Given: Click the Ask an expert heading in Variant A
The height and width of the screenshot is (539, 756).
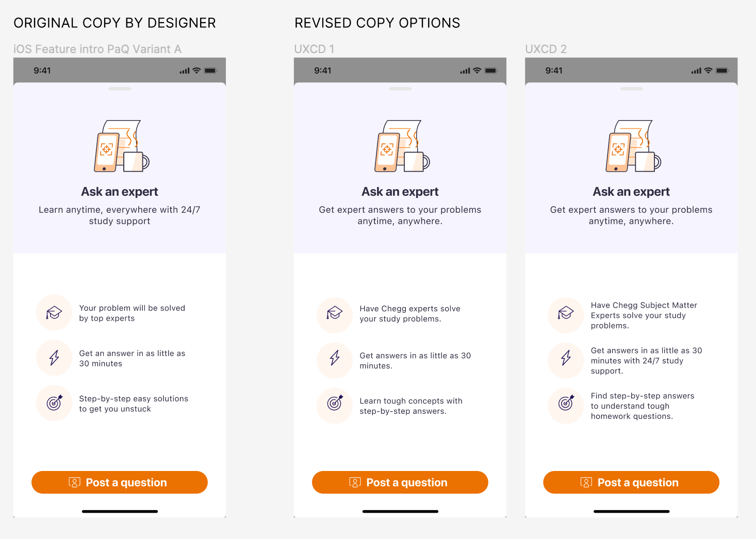Looking at the screenshot, I should click(x=119, y=191).
